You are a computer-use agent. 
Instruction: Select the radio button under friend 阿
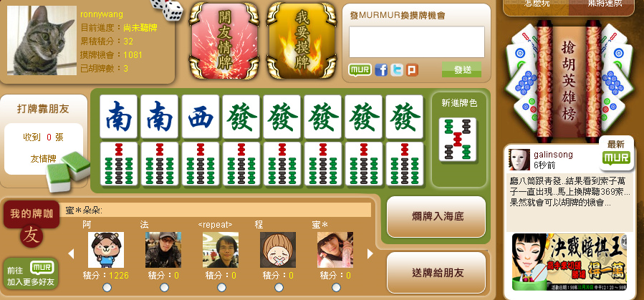tap(107, 288)
